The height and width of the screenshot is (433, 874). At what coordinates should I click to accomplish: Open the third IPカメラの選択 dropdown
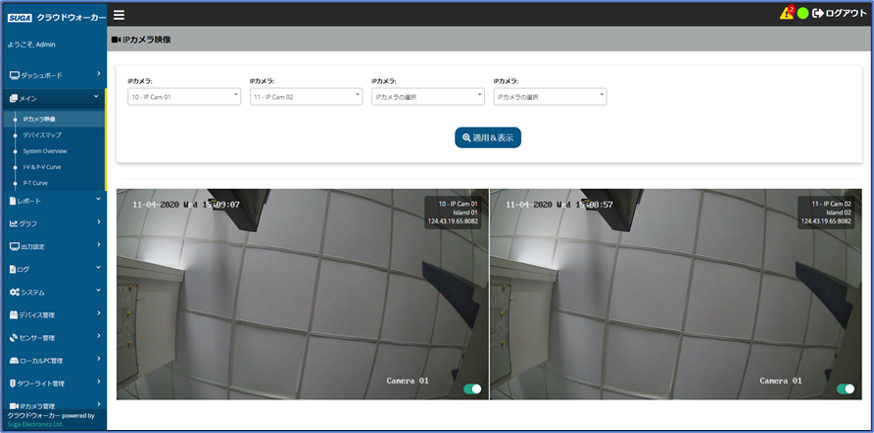coord(427,97)
